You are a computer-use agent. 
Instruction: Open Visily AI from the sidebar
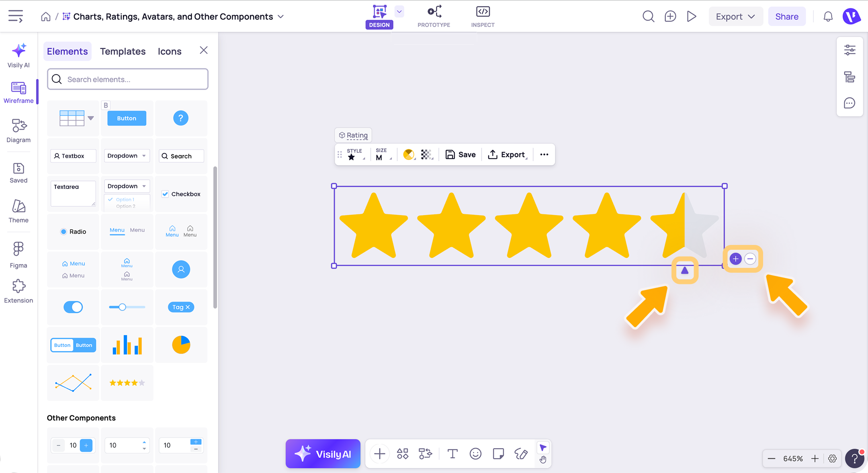(18, 56)
